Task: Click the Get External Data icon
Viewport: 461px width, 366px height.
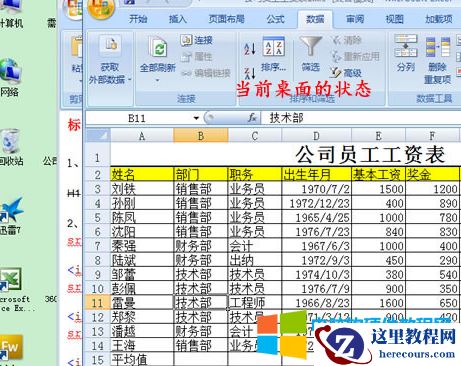Action: point(110,45)
